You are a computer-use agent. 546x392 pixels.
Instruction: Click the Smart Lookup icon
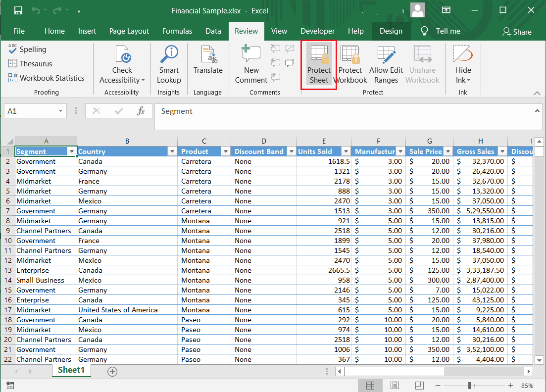click(x=169, y=65)
